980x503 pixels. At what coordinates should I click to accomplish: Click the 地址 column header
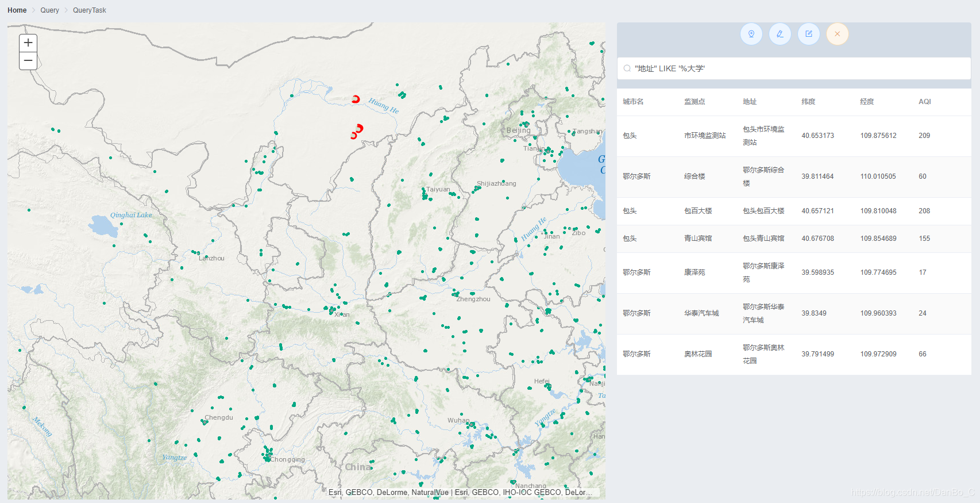click(750, 102)
